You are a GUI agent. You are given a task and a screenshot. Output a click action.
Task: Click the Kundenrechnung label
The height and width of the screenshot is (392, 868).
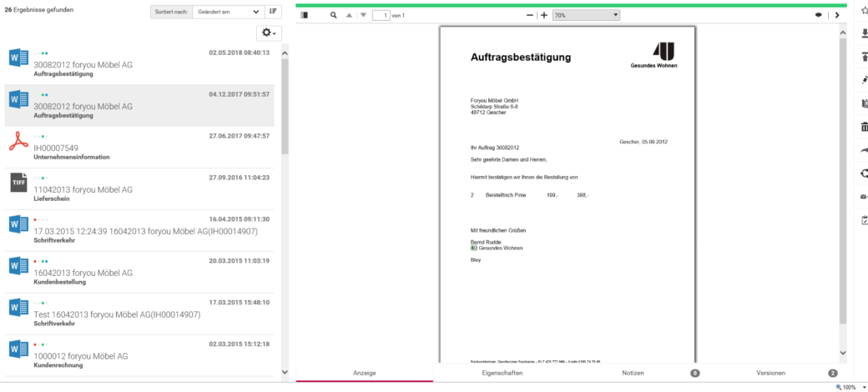(58, 365)
